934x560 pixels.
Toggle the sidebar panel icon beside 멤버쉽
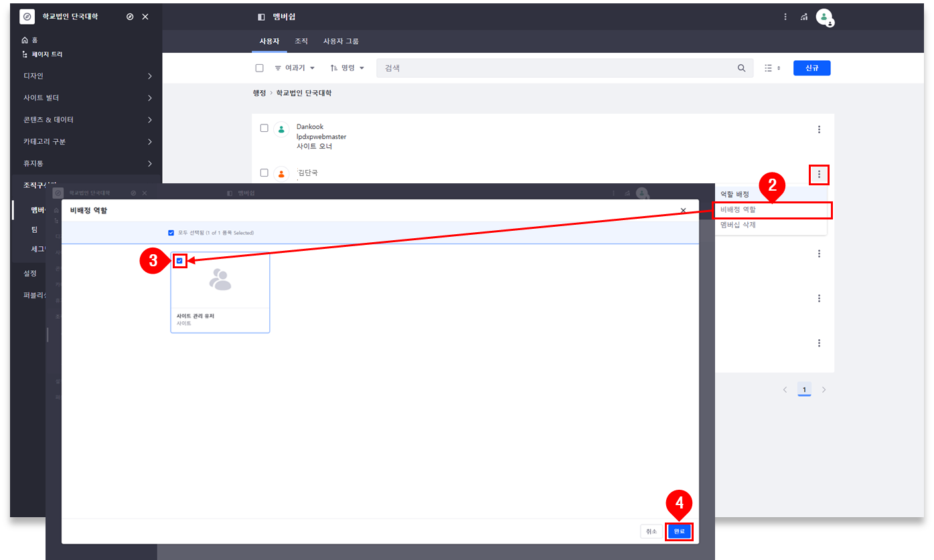[x=261, y=17]
